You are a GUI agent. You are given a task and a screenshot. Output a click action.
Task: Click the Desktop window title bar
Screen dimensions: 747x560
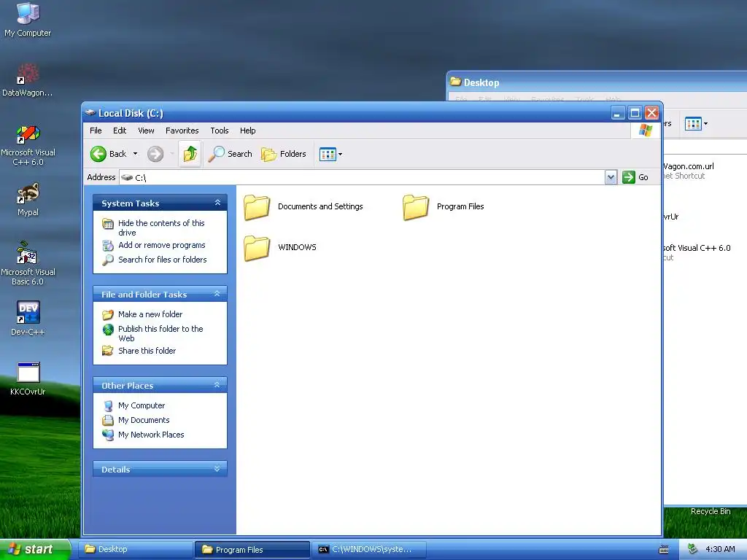click(597, 82)
